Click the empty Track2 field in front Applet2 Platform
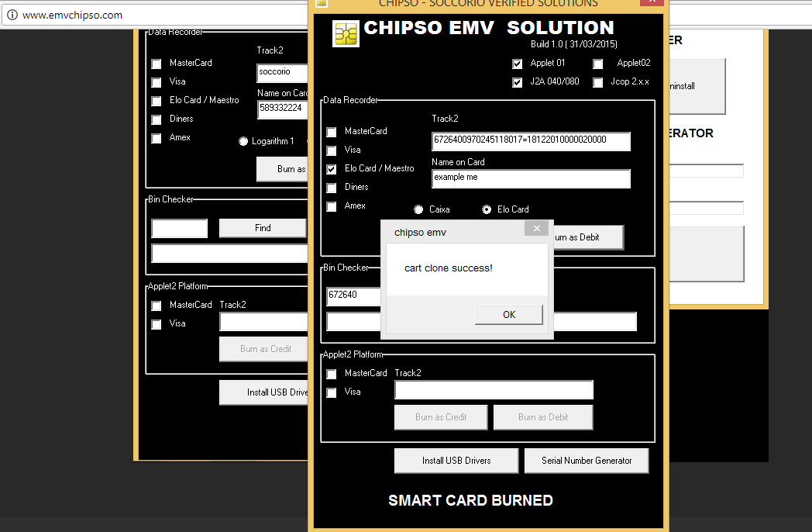 (494, 390)
